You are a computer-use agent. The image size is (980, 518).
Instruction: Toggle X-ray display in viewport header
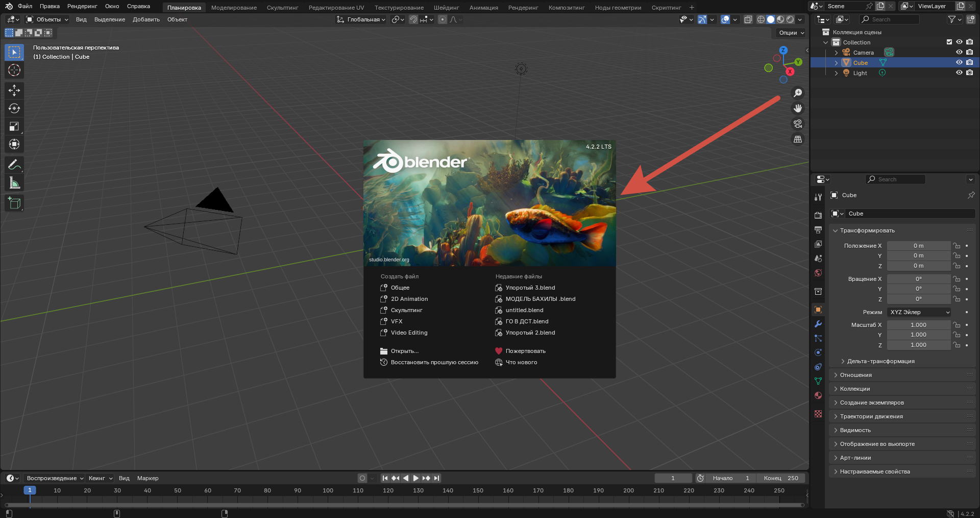[x=748, y=19]
